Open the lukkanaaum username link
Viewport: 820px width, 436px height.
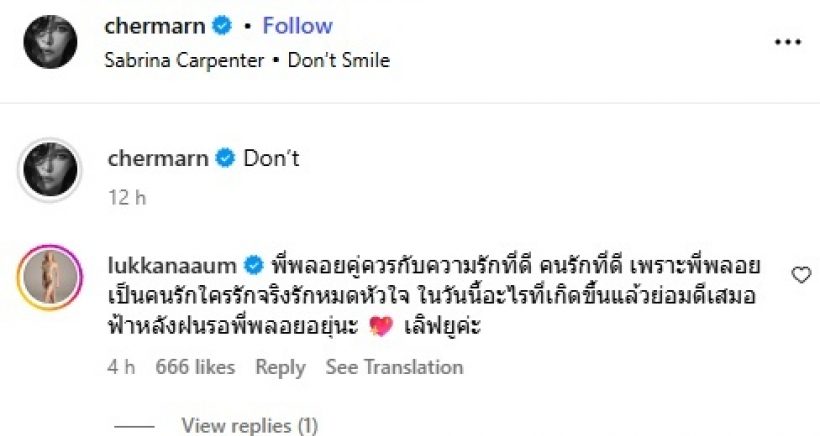(170, 265)
